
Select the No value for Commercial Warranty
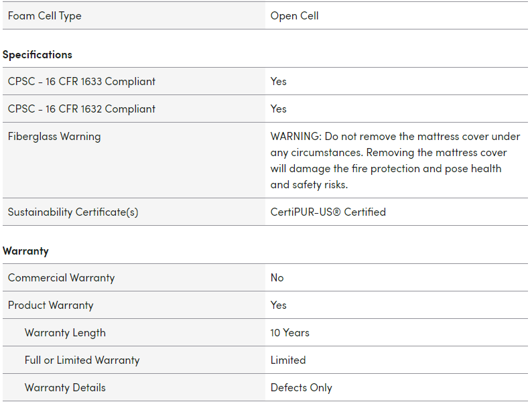pyautogui.click(x=277, y=277)
